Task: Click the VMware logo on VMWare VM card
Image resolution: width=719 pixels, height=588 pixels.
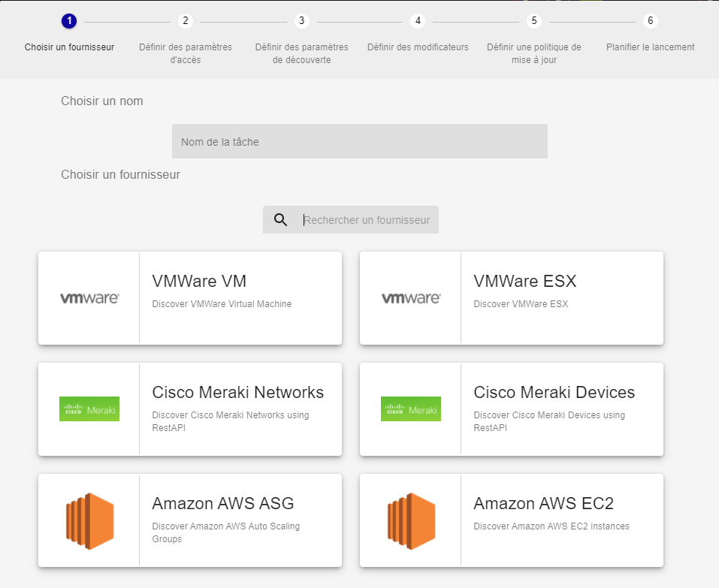Action: click(x=89, y=298)
